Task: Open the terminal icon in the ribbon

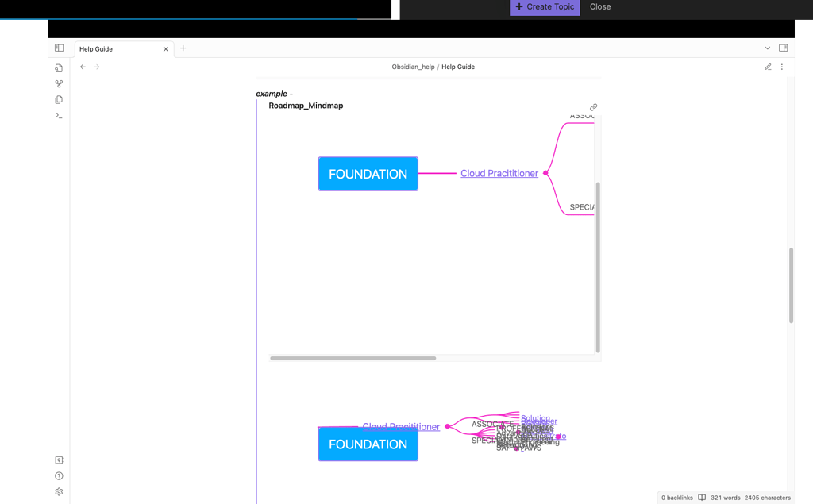Action: [x=59, y=115]
